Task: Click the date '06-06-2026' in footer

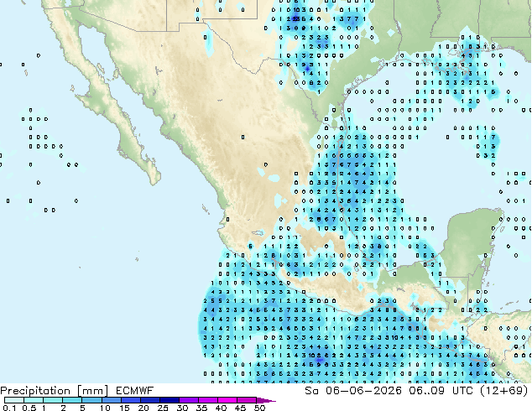Action: (x=363, y=391)
